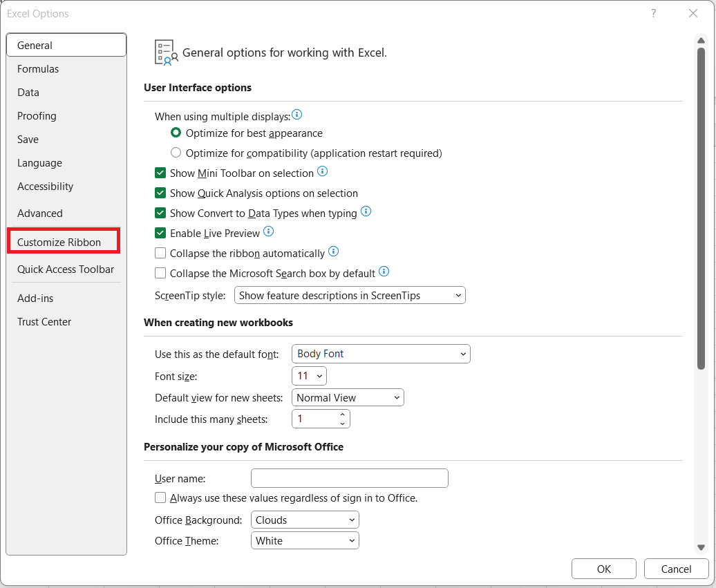This screenshot has width=716, height=588.
Task: Open the Office Theme White dropdown
Action: tap(305, 540)
